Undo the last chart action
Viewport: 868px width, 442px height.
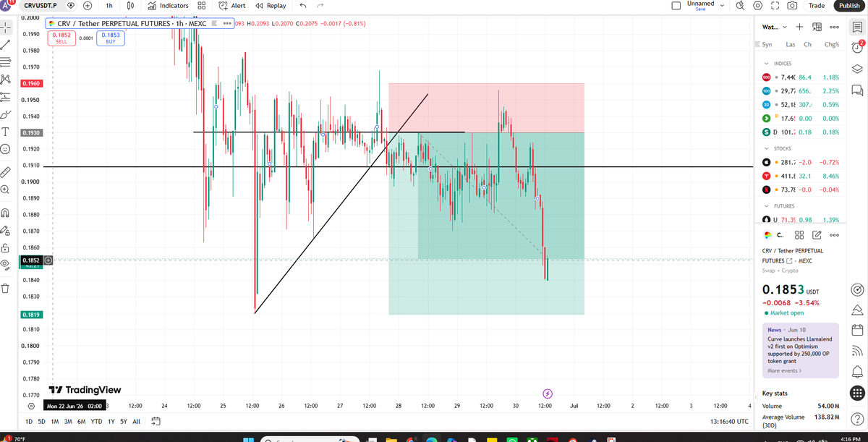[302, 5]
